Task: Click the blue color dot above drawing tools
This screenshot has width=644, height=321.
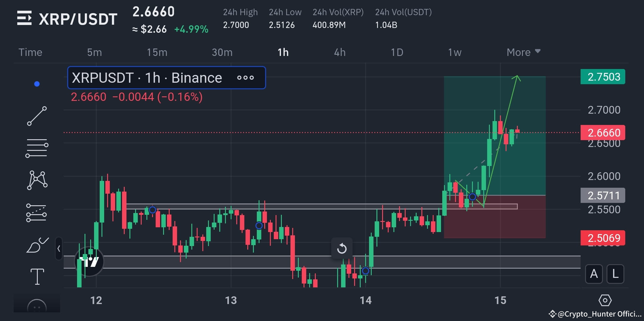Action: pos(37,84)
